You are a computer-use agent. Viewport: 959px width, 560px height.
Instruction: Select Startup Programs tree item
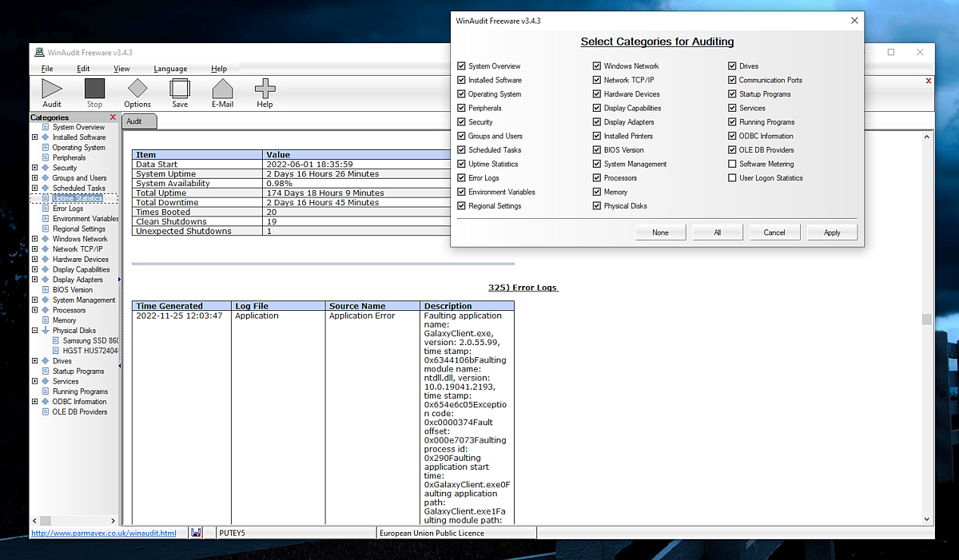coord(78,371)
